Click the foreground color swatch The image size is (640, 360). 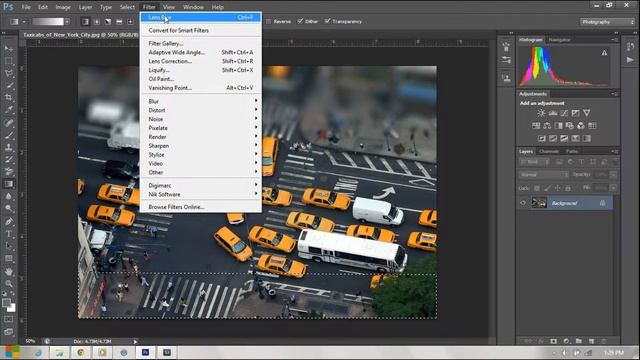[6, 303]
